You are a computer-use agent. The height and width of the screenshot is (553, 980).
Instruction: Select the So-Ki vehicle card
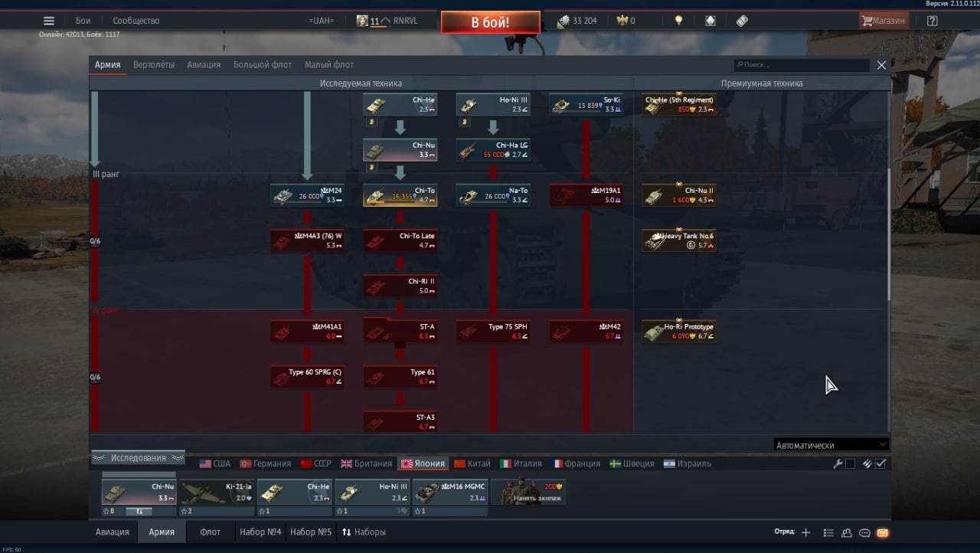(x=586, y=105)
